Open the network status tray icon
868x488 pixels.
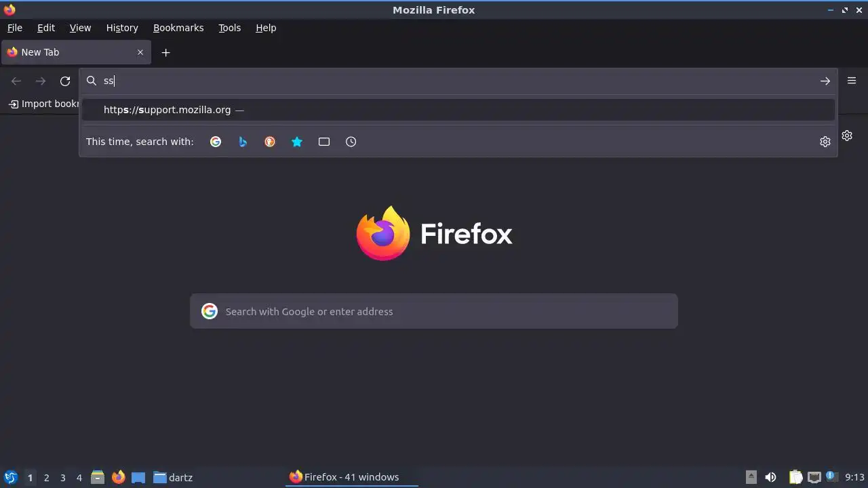point(814,477)
